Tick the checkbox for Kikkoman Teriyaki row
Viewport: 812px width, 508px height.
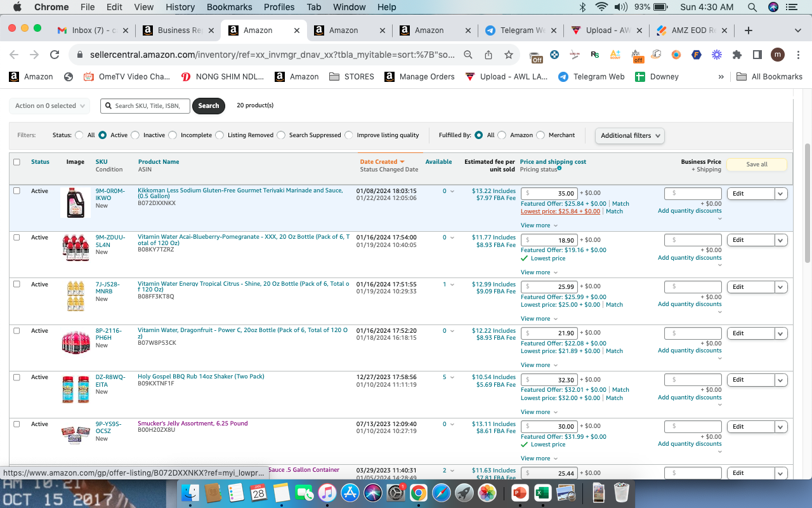(16, 190)
